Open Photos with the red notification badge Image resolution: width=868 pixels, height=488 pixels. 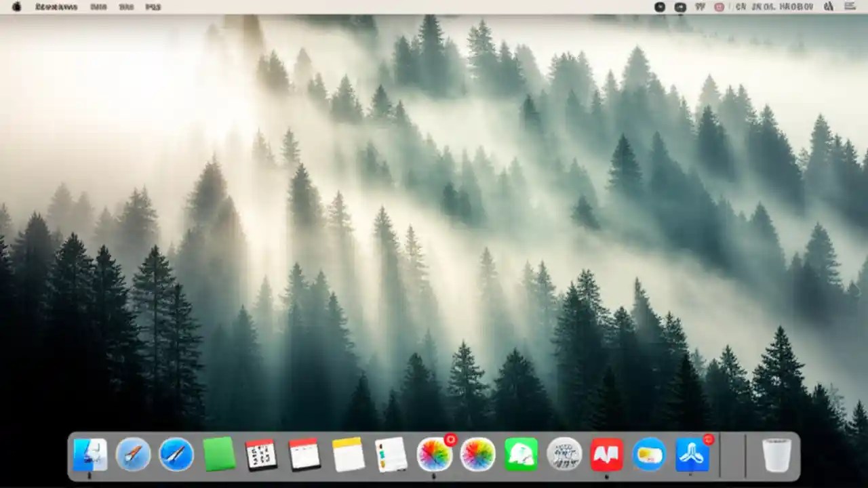(435, 454)
